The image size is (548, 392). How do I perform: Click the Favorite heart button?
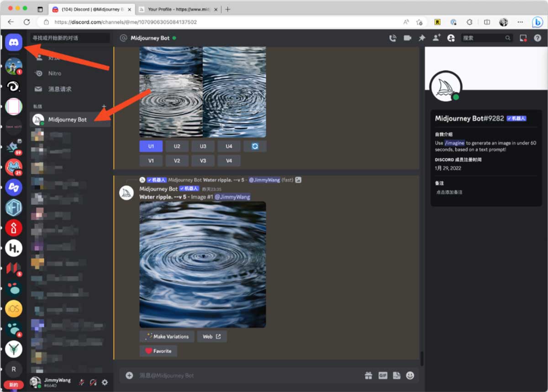158,351
